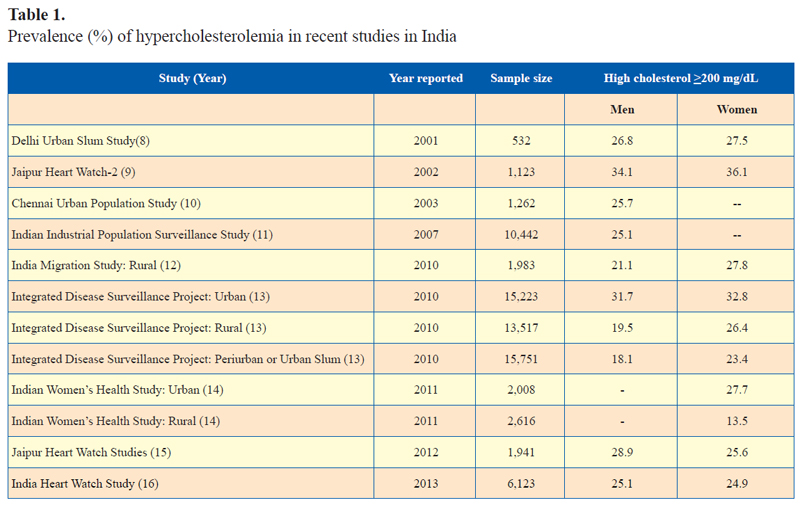800x505 pixels.
Task: Select 'Indian Industrial Population Surveillance Study (11)'
Action: 142,234
